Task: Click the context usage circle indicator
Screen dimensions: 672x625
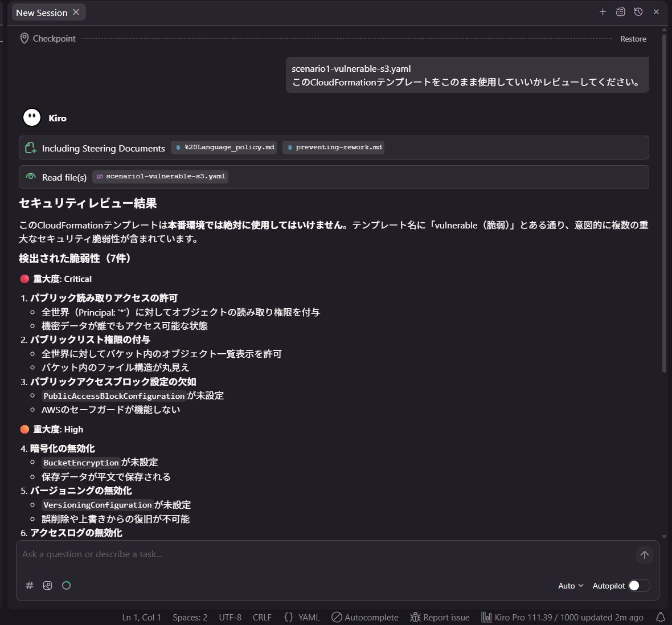Action: (x=66, y=585)
